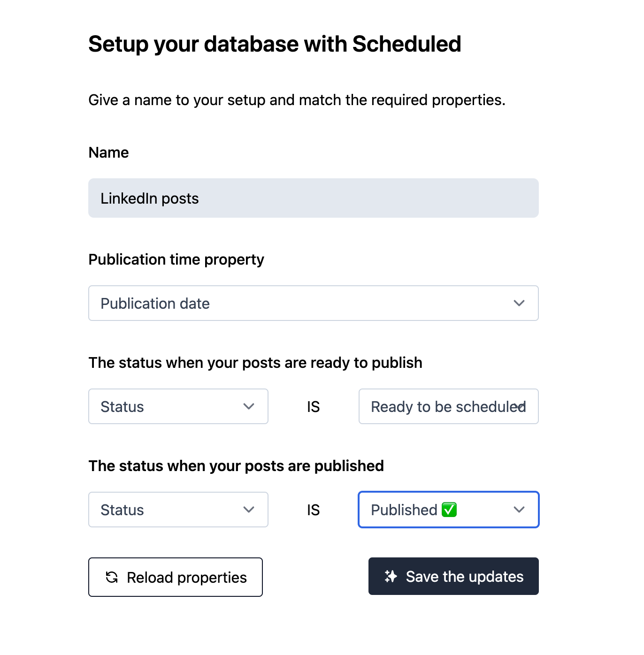Open the Publication date dropdown
Viewport: 644px width, 655px height.
coord(313,303)
